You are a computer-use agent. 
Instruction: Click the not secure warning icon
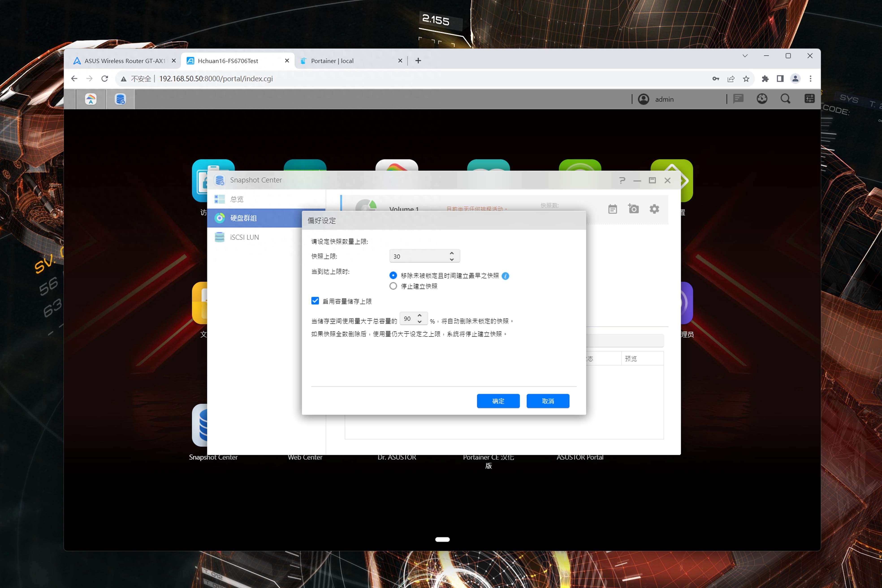[x=123, y=79]
